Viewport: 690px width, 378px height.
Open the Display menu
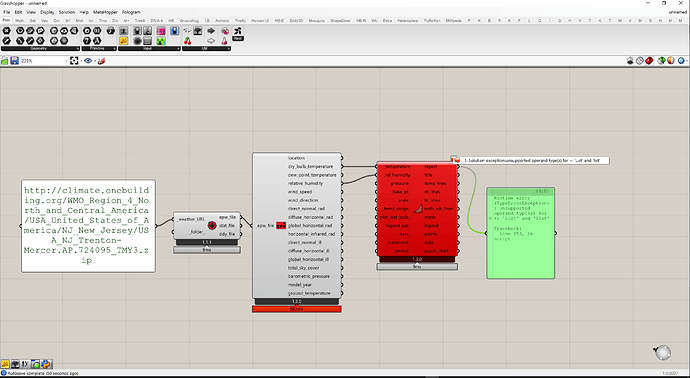click(47, 12)
